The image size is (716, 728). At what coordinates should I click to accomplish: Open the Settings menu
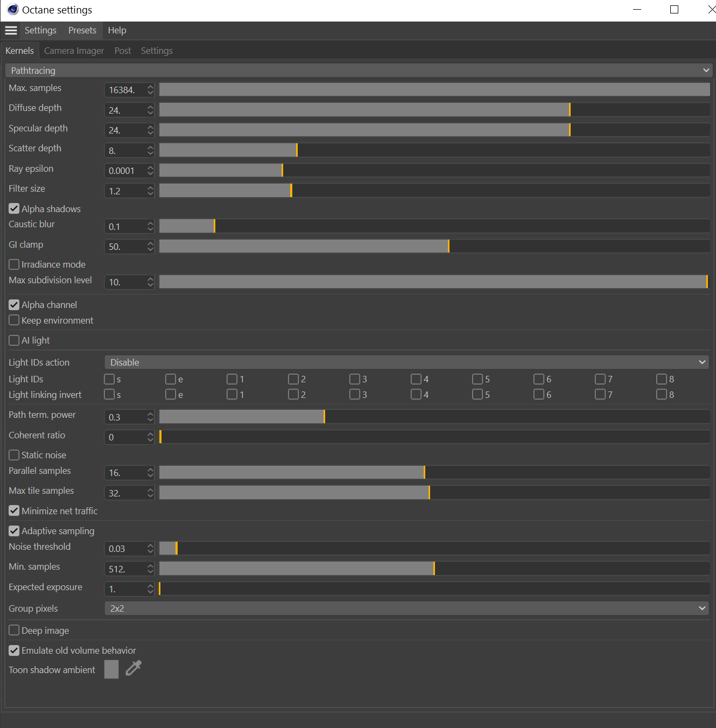(40, 30)
